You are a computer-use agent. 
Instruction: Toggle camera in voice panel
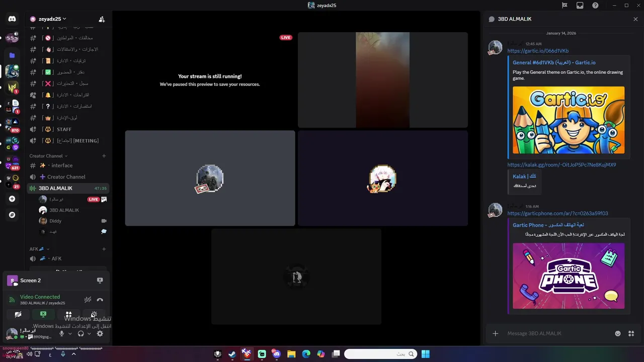tap(18, 314)
